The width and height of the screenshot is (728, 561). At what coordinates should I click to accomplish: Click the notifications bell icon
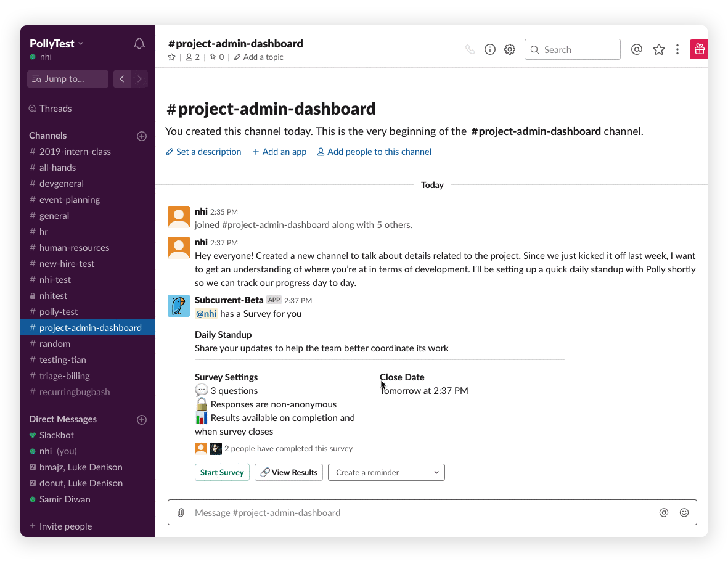pos(139,44)
